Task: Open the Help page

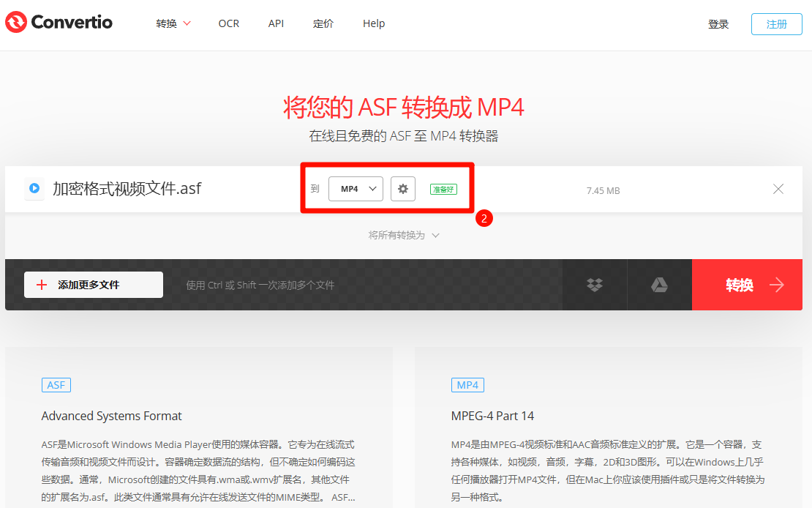Action: (x=374, y=23)
